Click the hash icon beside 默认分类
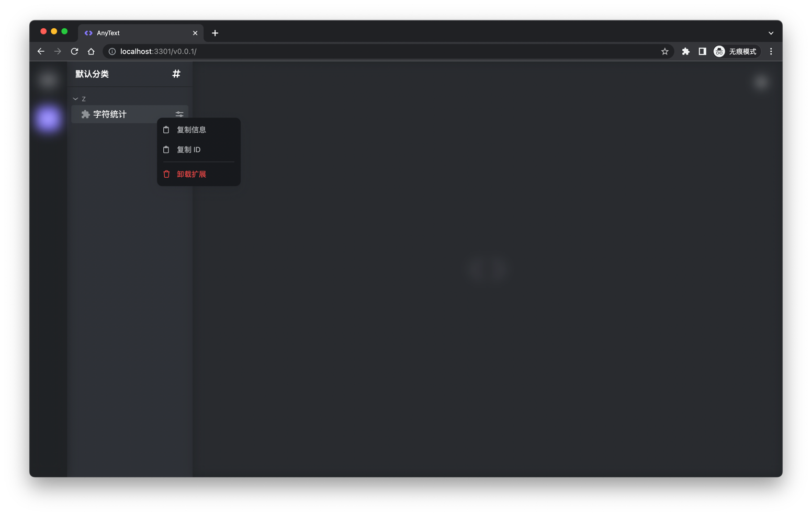The width and height of the screenshot is (812, 516). pyautogui.click(x=176, y=74)
